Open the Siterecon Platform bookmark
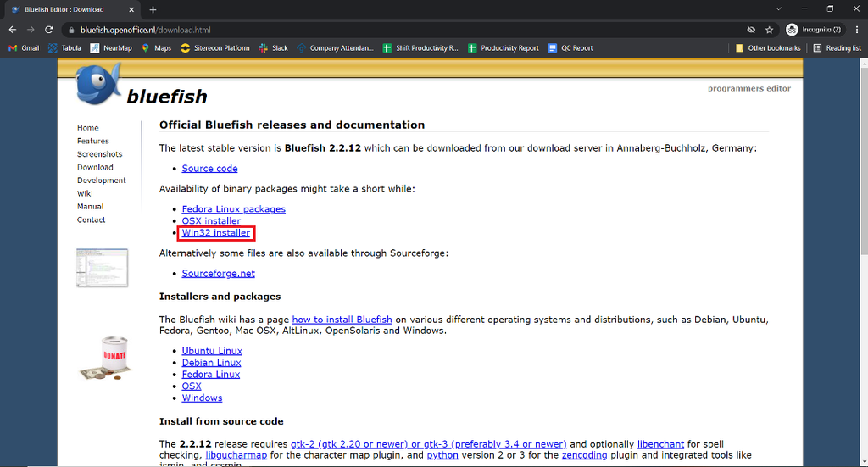 (214, 48)
